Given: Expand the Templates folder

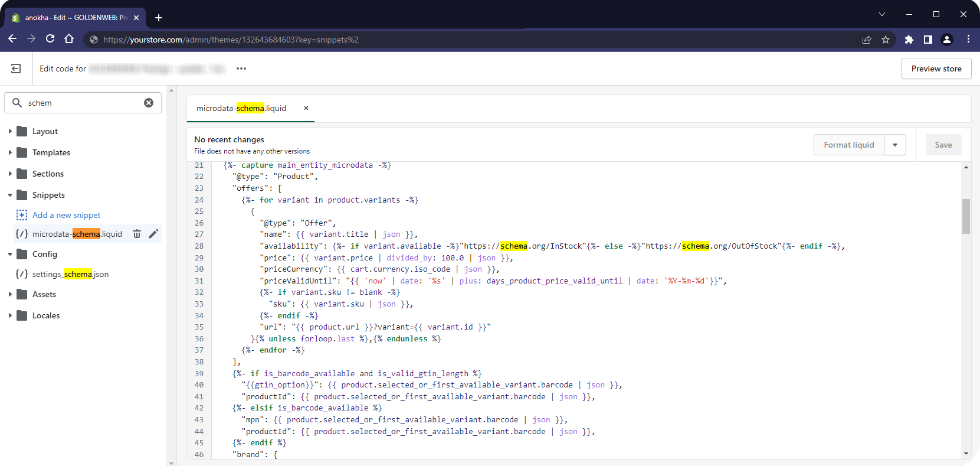Looking at the screenshot, I should pos(10,152).
